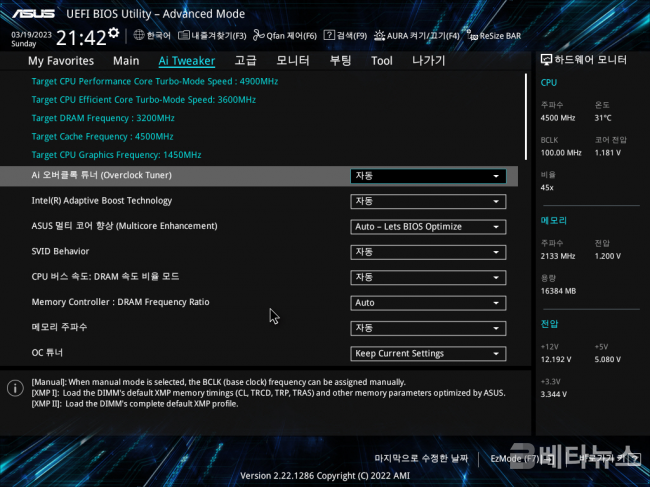Image resolution: width=650 pixels, height=487 pixels.
Task: Click +12V reading 12.192 V
Action: pos(556,359)
